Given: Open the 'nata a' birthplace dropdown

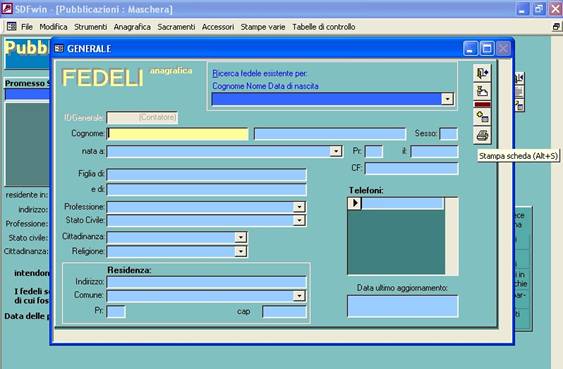Looking at the screenshot, I should (335, 151).
